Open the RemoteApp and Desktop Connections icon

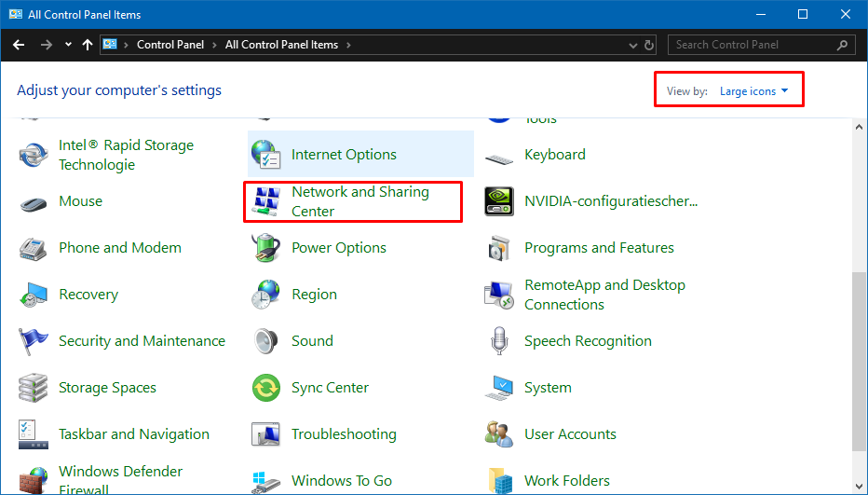pyautogui.click(x=499, y=295)
